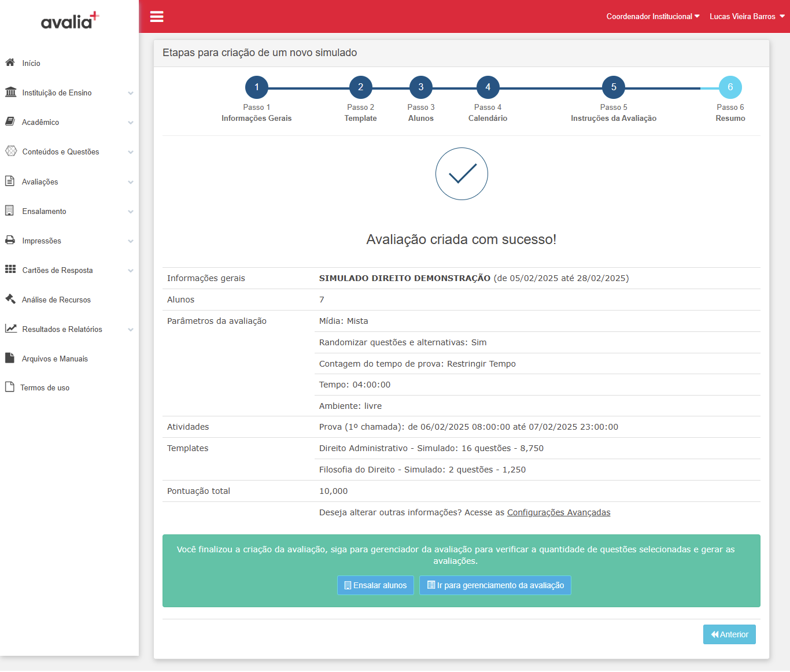Click the Acadêmico book icon

click(x=10, y=121)
